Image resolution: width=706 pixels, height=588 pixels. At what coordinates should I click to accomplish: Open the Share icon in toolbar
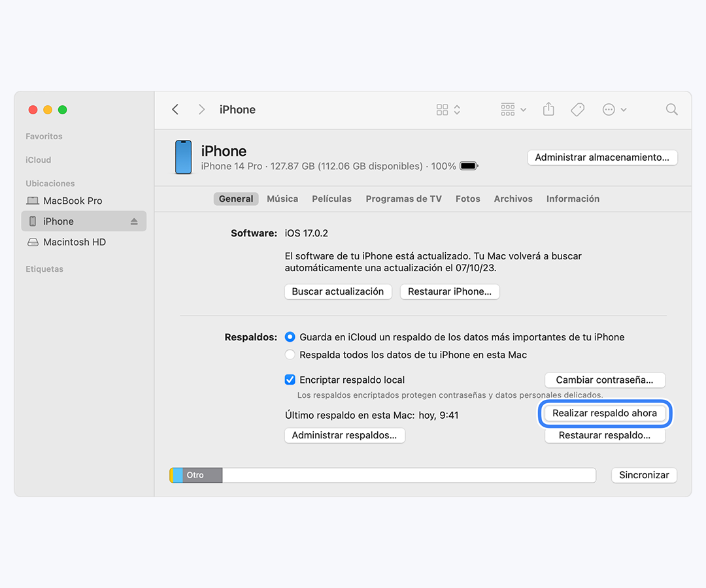coord(548,110)
